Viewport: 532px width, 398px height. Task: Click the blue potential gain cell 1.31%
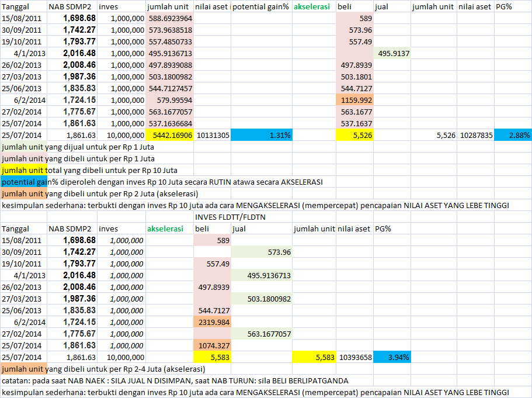[262, 135]
